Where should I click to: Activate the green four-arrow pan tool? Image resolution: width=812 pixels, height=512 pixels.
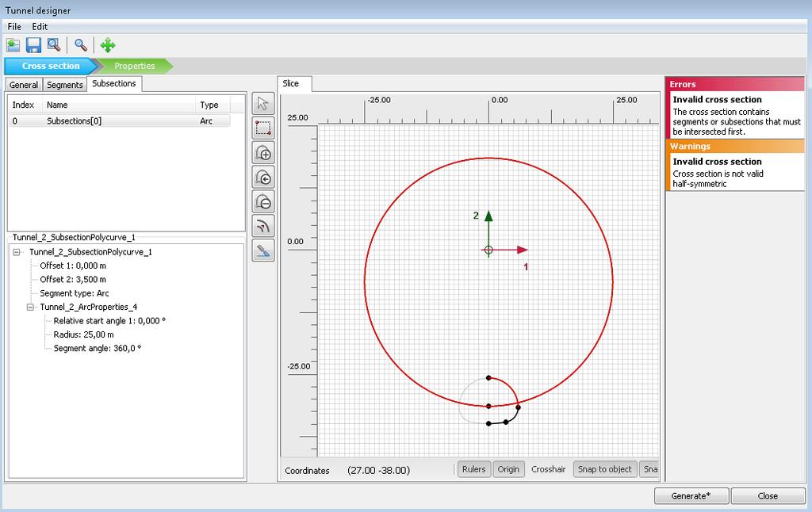[x=108, y=45]
